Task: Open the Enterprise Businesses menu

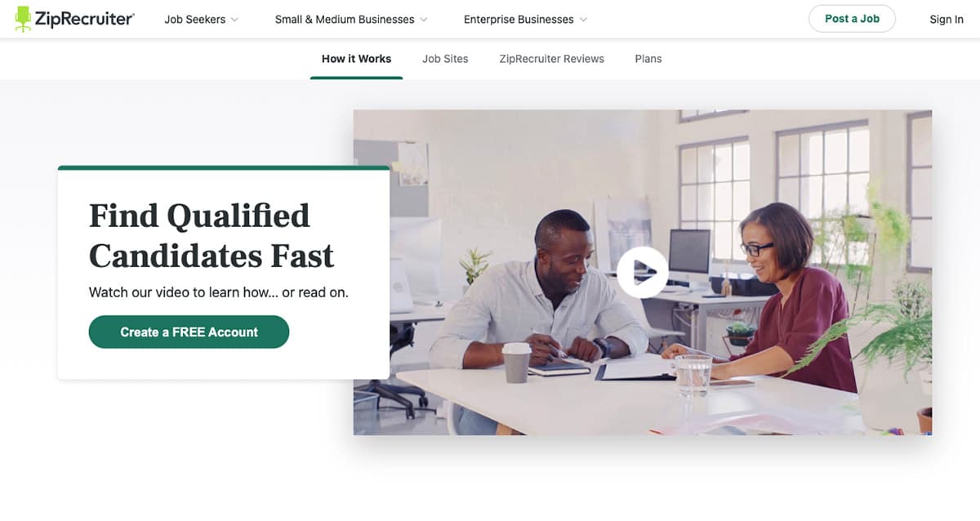Action: (519, 20)
